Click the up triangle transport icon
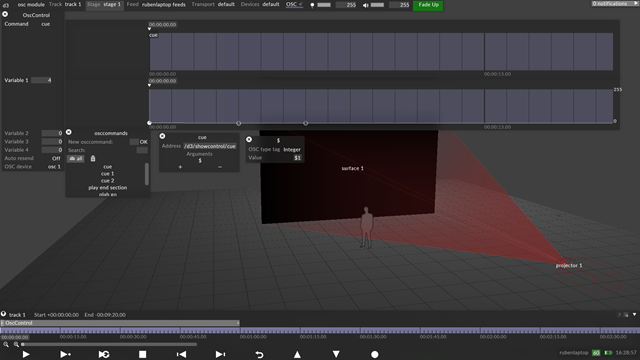Image resolution: width=640 pixels, height=360 pixels. click(298, 354)
